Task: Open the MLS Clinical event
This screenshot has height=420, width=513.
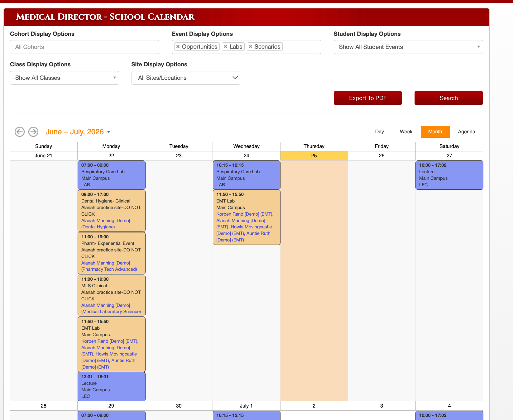Action: 112,295
